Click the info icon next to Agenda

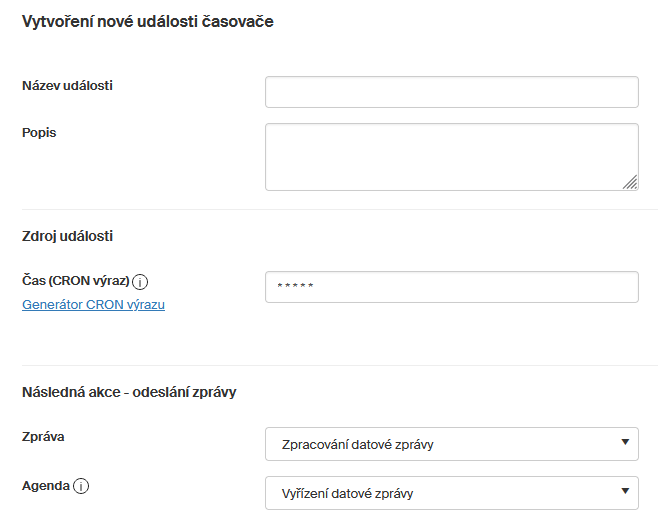[81, 486]
